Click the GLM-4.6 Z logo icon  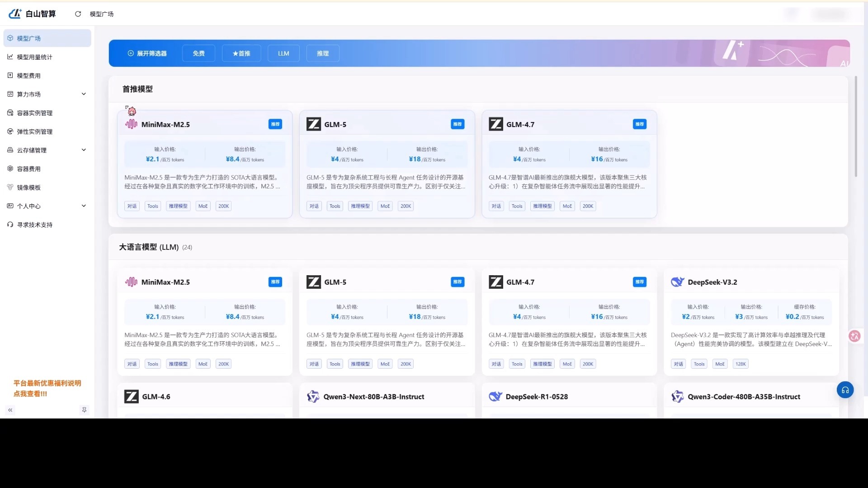point(131,397)
